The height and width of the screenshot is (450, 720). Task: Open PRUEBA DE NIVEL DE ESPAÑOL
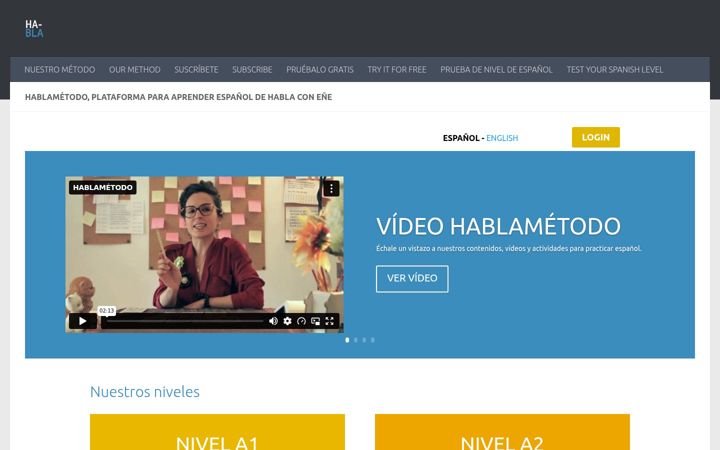(x=496, y=69)
